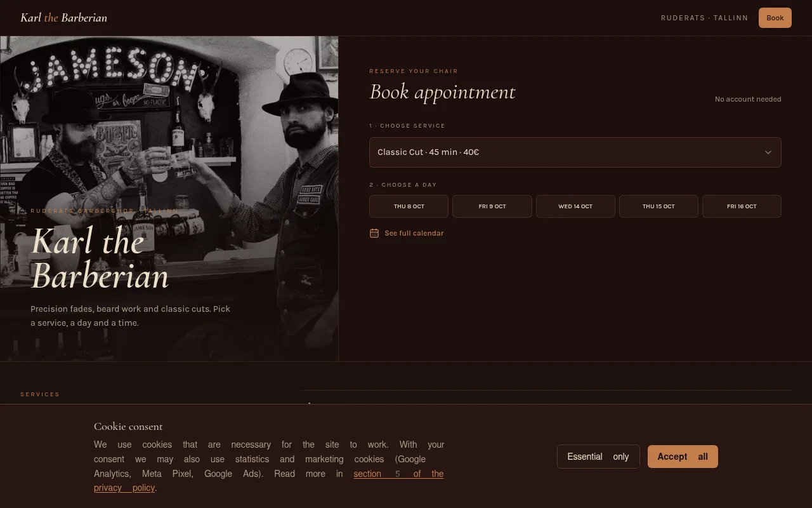The width and height of the screenshot is (812, 508).
Task: Choose WED 14 OCT day
Action: tap(575, 206)
